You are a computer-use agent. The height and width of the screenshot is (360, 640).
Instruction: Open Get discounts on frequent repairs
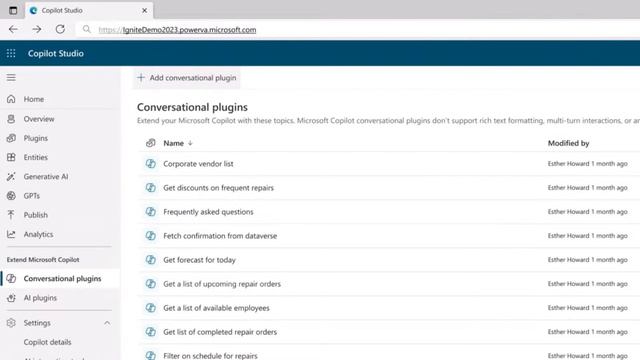pyautogui.click(x=218, y=188)
